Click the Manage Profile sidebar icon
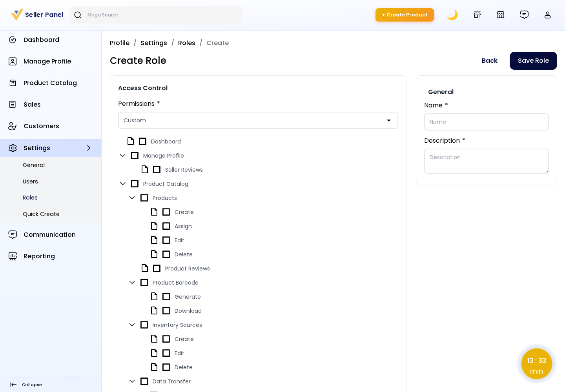 (x=13, y=61)
